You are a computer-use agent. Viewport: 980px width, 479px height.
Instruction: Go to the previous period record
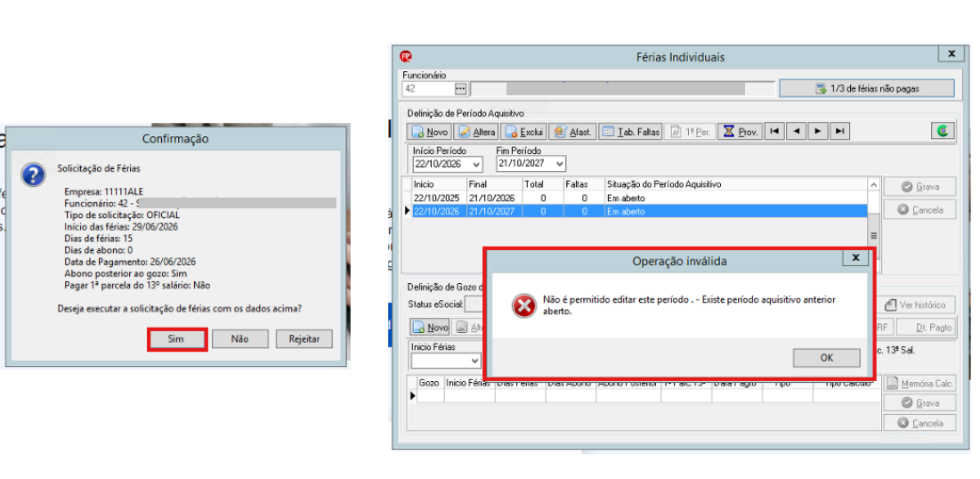796,131
